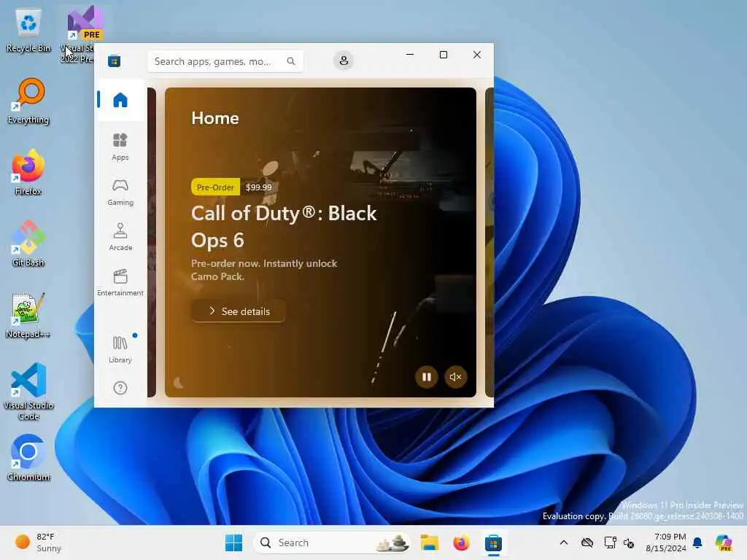Open File Explorer from the taskbar
Image resolution: width=747 pixels, height=560 pixels.
click(429, 542)
